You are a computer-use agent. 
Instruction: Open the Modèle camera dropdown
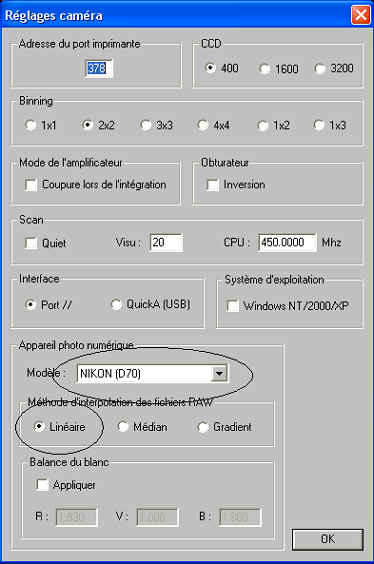click(219, 373)
